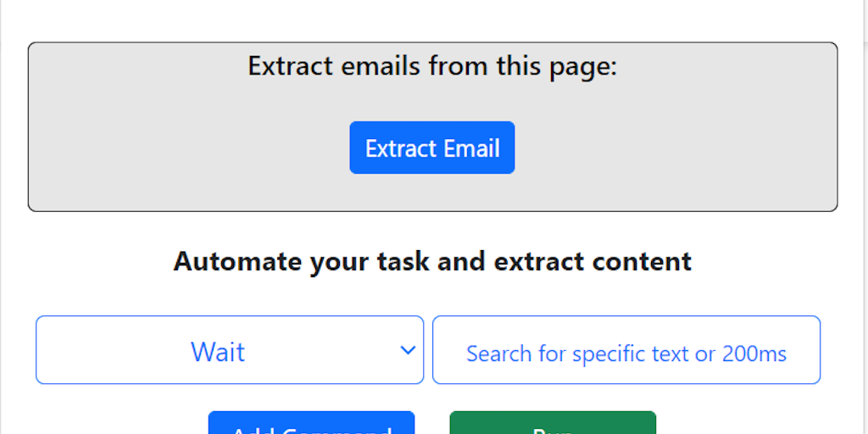Click blank white space left of the Wait dropdown

17,350
